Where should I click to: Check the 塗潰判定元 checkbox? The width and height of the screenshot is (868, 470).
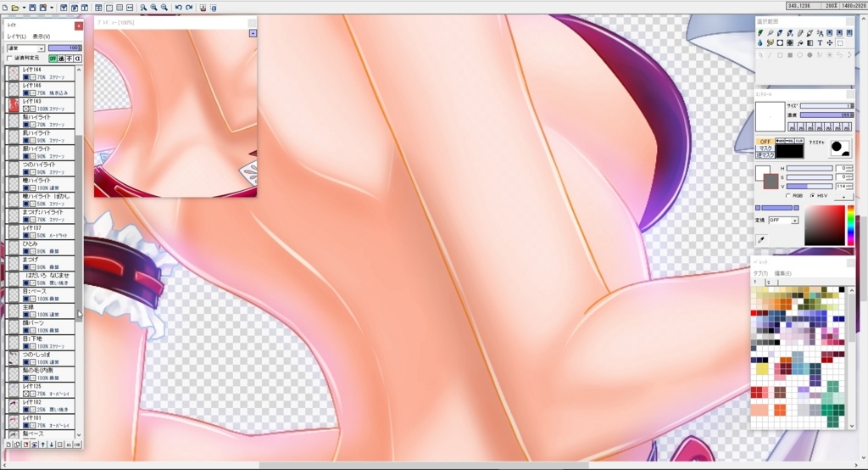coord(9,59)
